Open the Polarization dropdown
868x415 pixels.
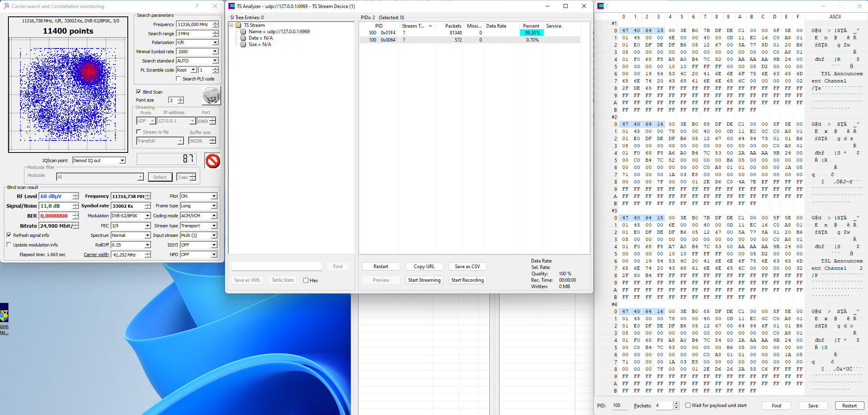coord(215,42)
